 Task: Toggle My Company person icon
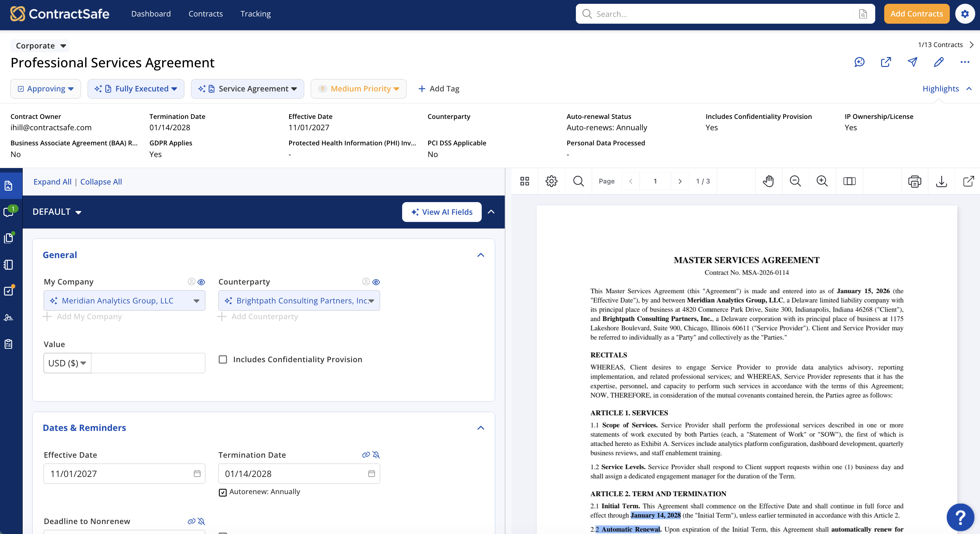tap(191, 282)
